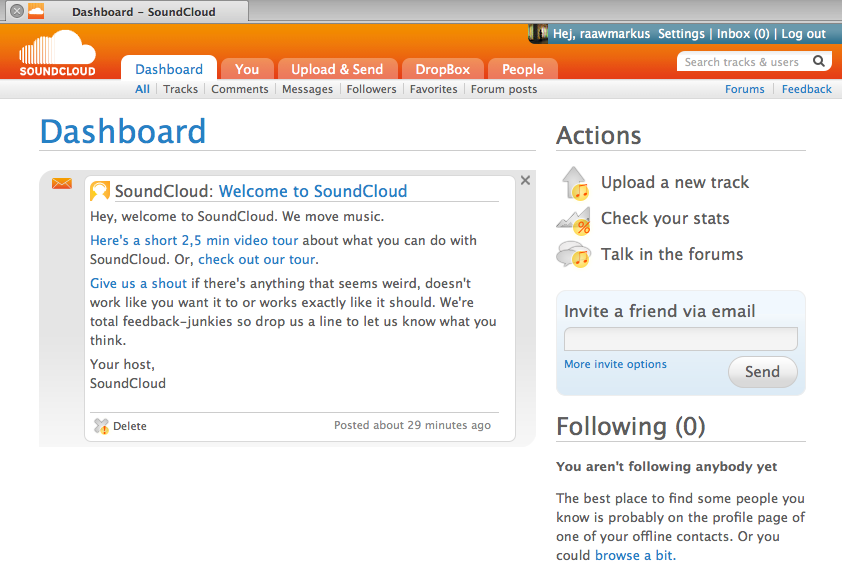The width and height of the screenshot is (842, 569).
Task: Click Check your stats
Action: 665,218
